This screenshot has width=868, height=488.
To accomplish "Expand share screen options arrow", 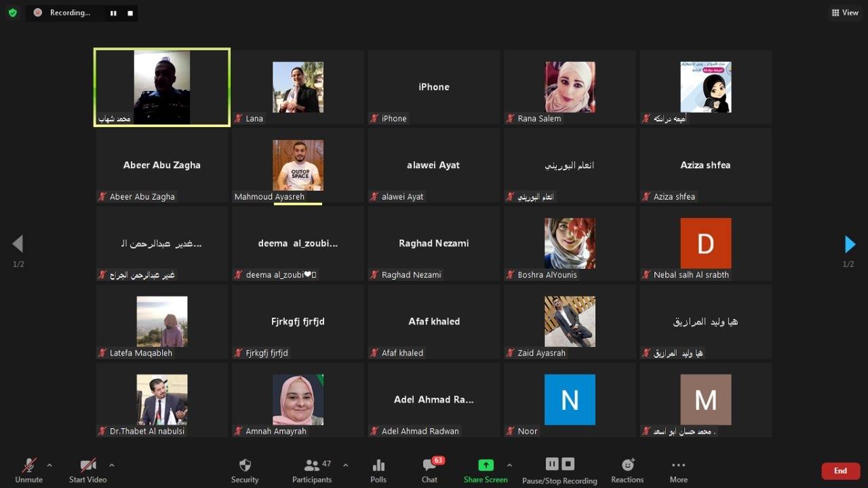I will tap(509, 465).
